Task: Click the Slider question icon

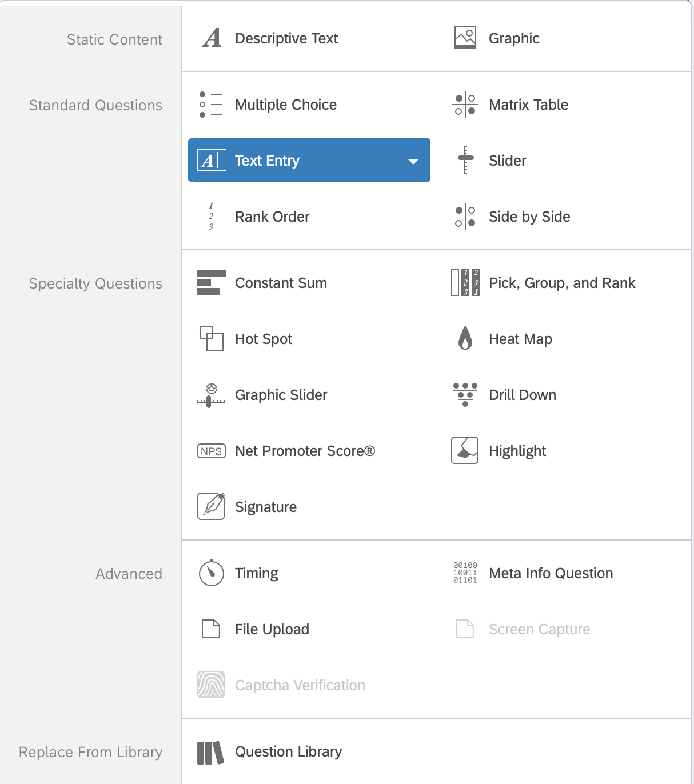Action: coord(465,161)
